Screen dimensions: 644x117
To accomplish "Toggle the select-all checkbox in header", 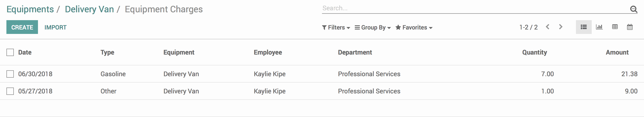I will click(x=10, y=52).
